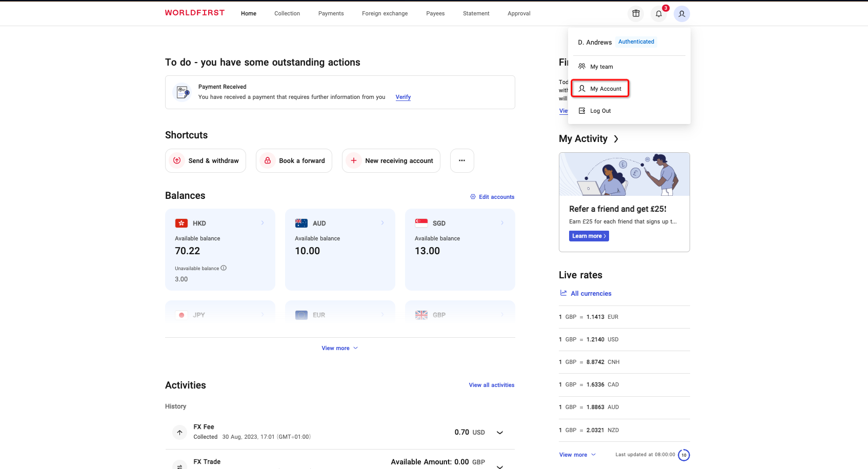Open the My Activity chevron
This screenshot has width=868, height=469.
[616, 139]
